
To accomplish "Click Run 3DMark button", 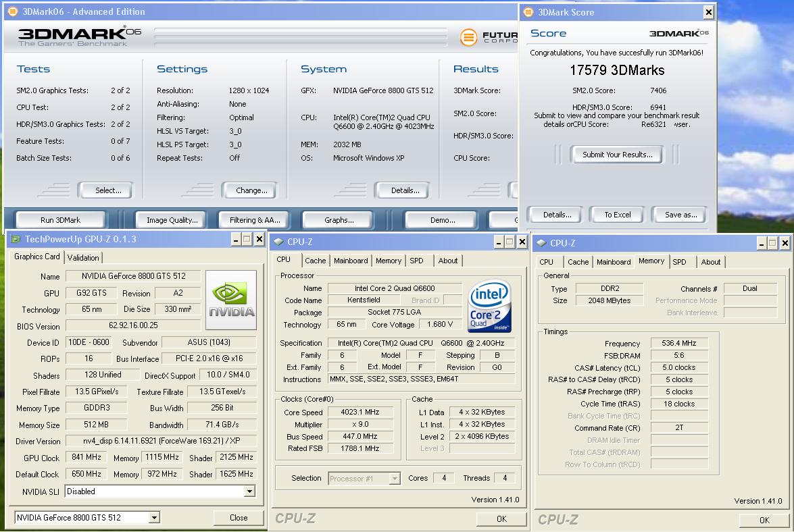I will click(x=61, y=220).
